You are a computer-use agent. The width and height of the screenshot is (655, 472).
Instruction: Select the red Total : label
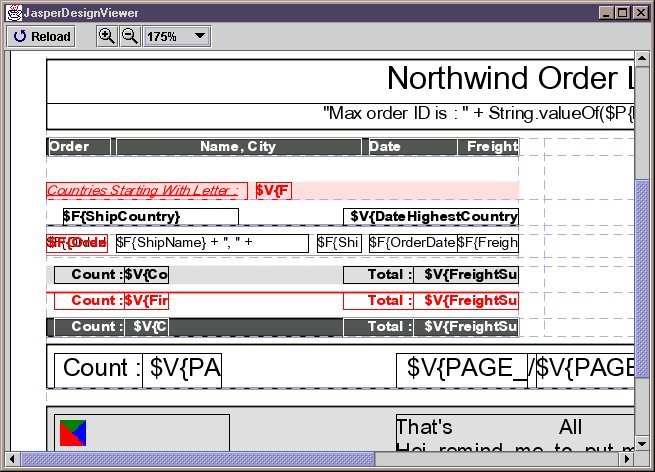[378, 301]
